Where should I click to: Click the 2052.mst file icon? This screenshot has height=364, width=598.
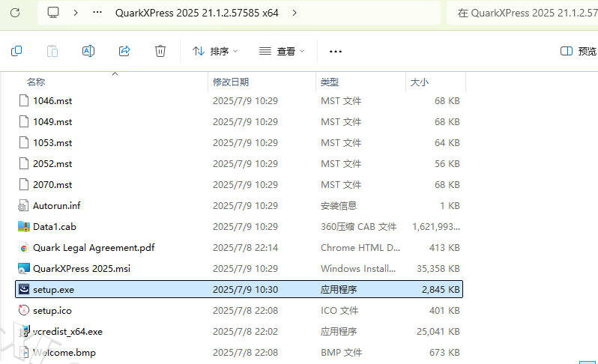[24, 163]
